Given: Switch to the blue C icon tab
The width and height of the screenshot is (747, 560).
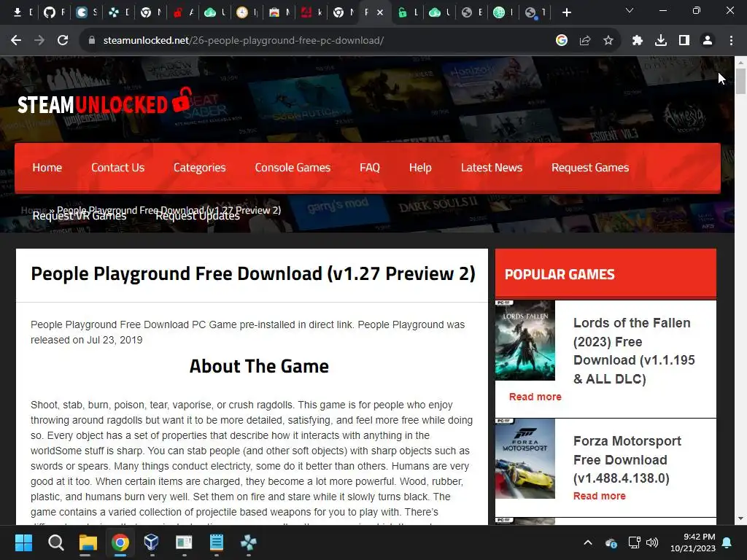Looking at the screenshot, I should tap(82, 13).
